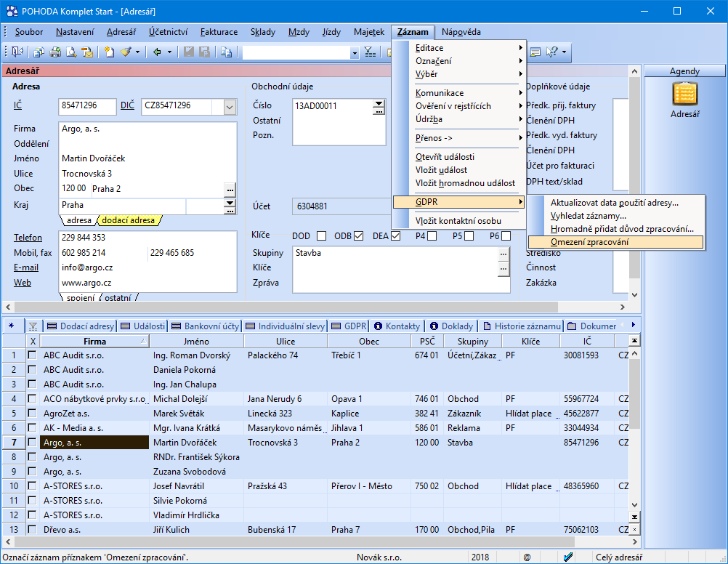The image size is (728, 564).
Task: Click the green back arrow icon
Action: click(157, 52)
